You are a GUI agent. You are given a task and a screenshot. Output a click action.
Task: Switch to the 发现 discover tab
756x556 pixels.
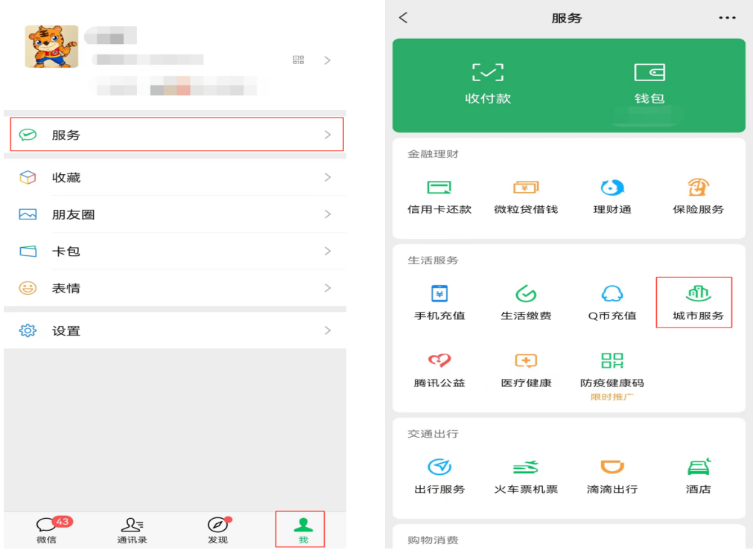(x=218, y=530)
